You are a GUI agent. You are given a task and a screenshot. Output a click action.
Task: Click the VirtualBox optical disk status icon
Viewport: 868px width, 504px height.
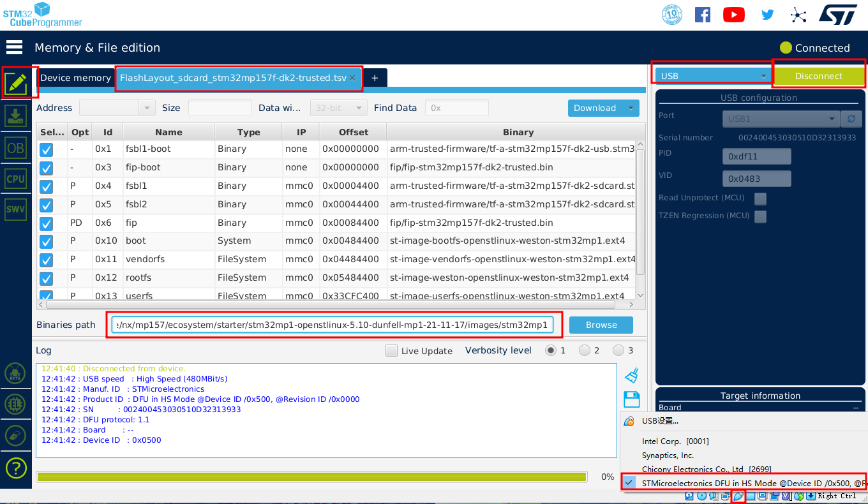(701, 496)
